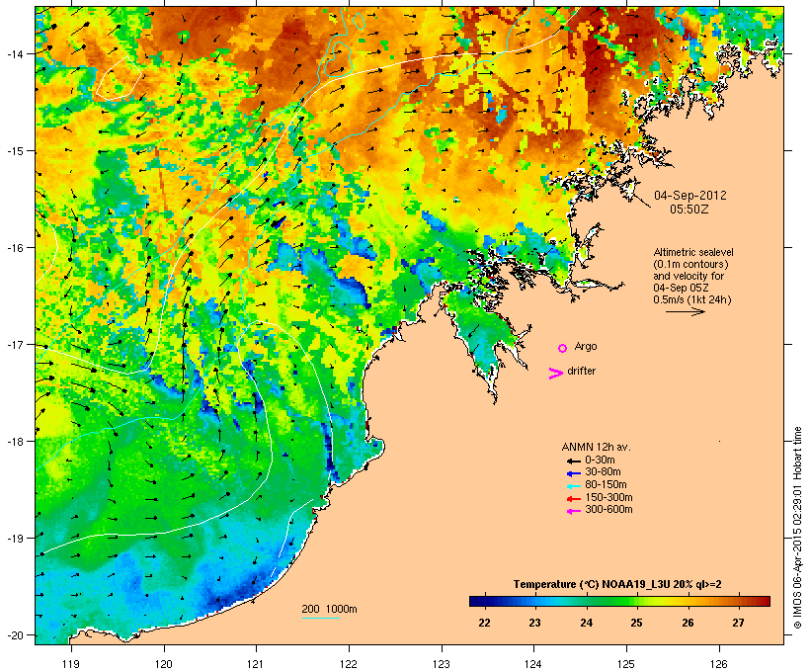
Task: Click the '26' temperature scale value
Action: click(x=688, y=623)
